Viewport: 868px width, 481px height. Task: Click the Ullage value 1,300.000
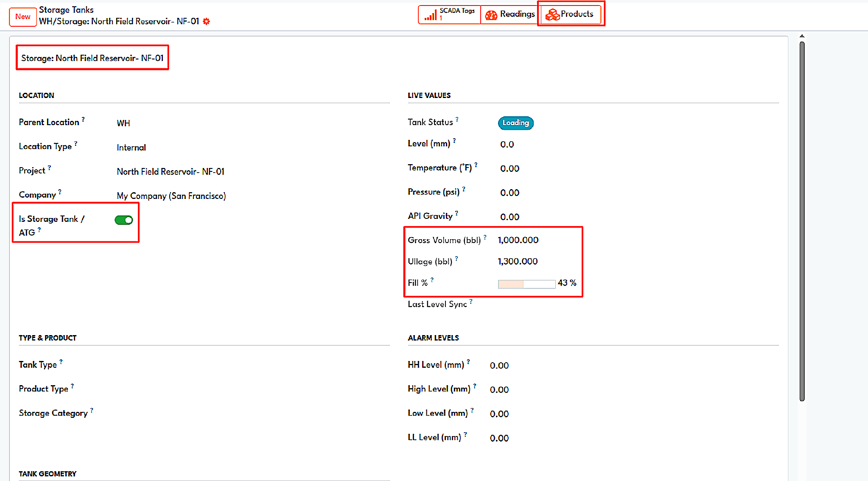click(x=518, y=261)
